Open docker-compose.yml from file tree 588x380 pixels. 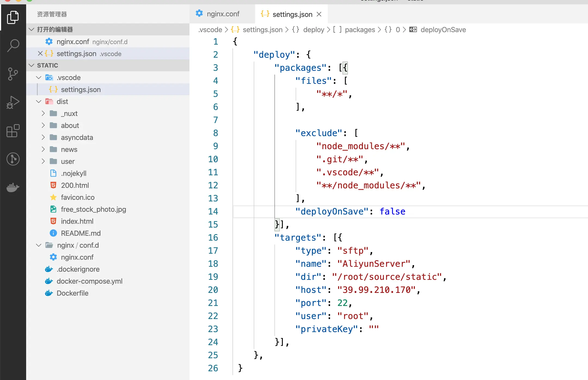[89, 281]
